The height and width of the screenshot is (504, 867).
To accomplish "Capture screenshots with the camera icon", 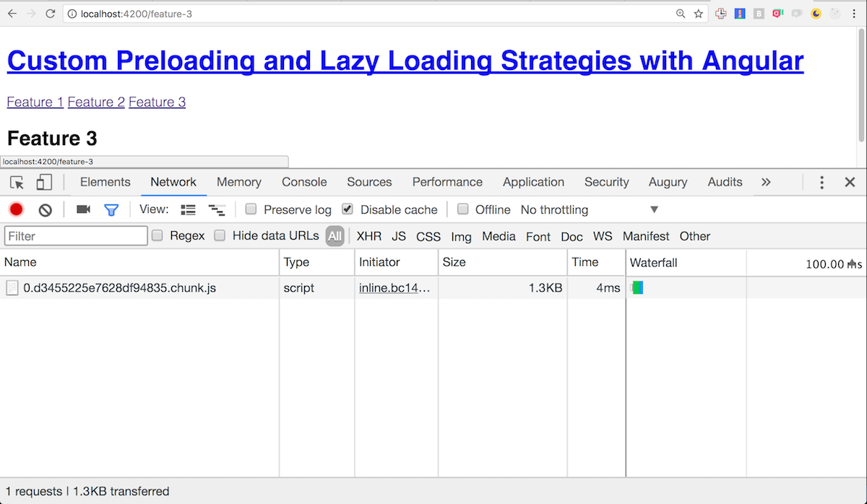I will [x=84, y=209].
